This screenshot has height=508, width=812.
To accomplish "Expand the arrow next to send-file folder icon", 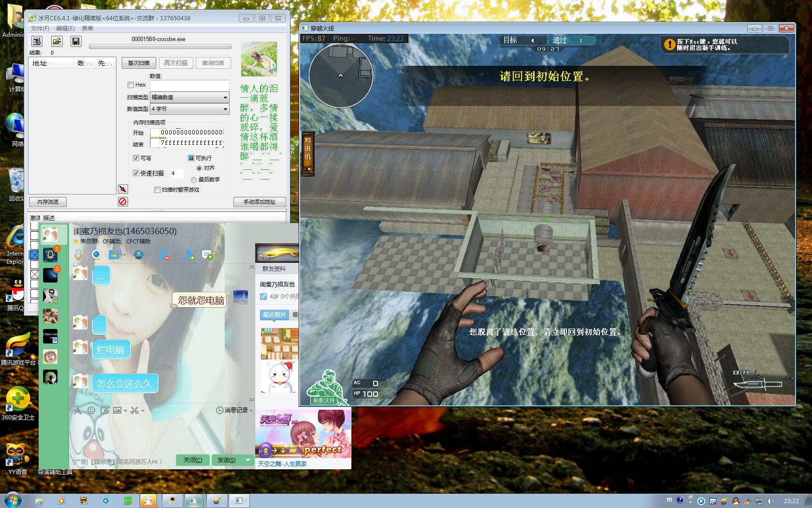I will click(x=124, y=255).
